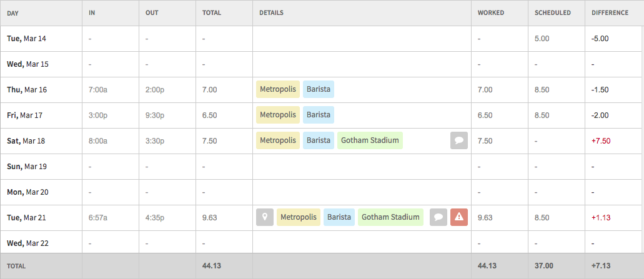Edit the 9:30p clock-out time on Friday
Image resolution: width=644 pixels, height=279 pixels.
click(x=155, y=115)
